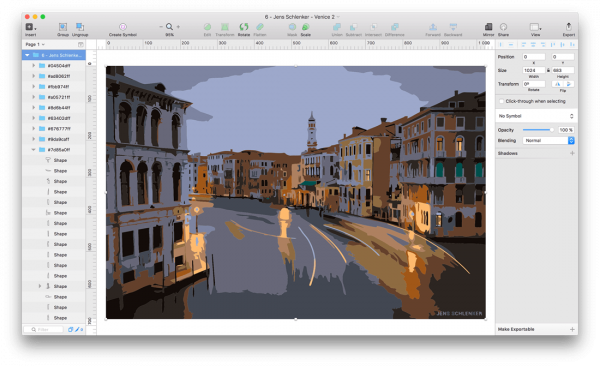Image resolution: width=600 pixels, height=366 pixels.
Task: Select the Rotate tool
Action: tap(244, 27)
